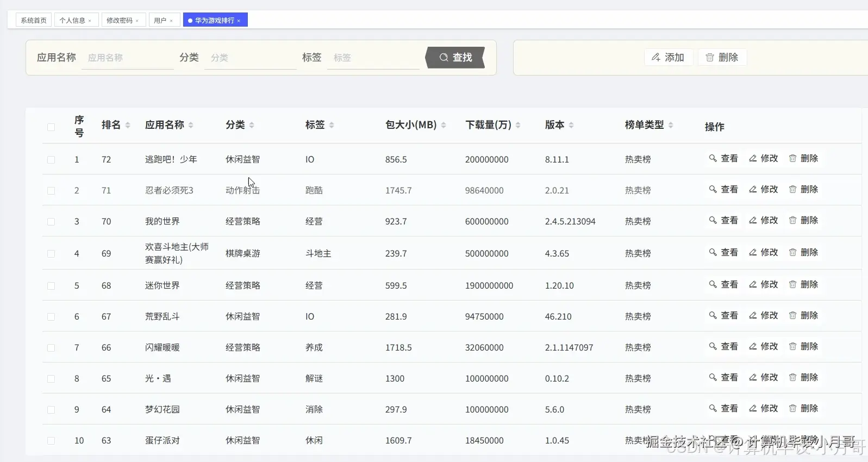Sort the table by 下载量(万) column
Image resolution: width=868 pixels, height=462 pixels.
(518, 125)
